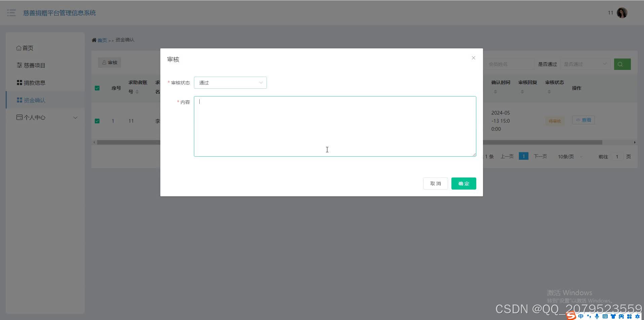Click the 求助者账号 value 11 in row 1
Viewport: 644px width, 320px height.
[131, 121]
